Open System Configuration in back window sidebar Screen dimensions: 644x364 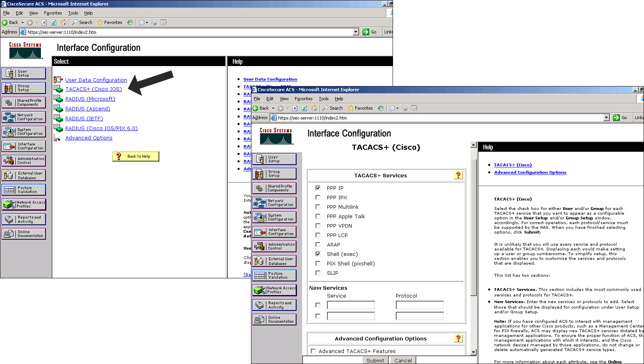tap(24, 132)
